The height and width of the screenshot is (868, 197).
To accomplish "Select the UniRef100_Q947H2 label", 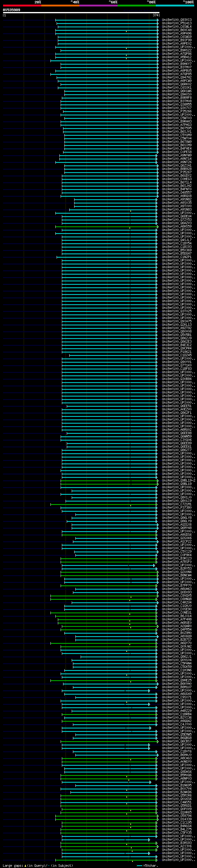I will [177, 78].
